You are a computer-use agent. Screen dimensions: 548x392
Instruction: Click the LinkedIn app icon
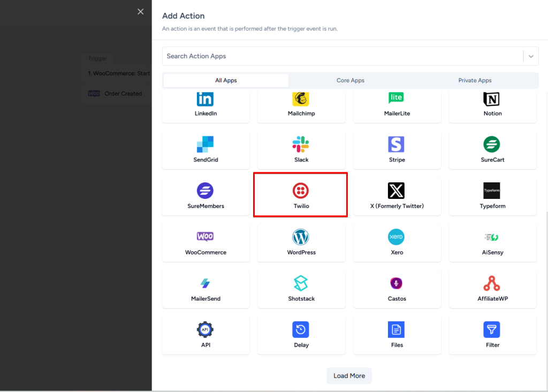tap(205, 99)
